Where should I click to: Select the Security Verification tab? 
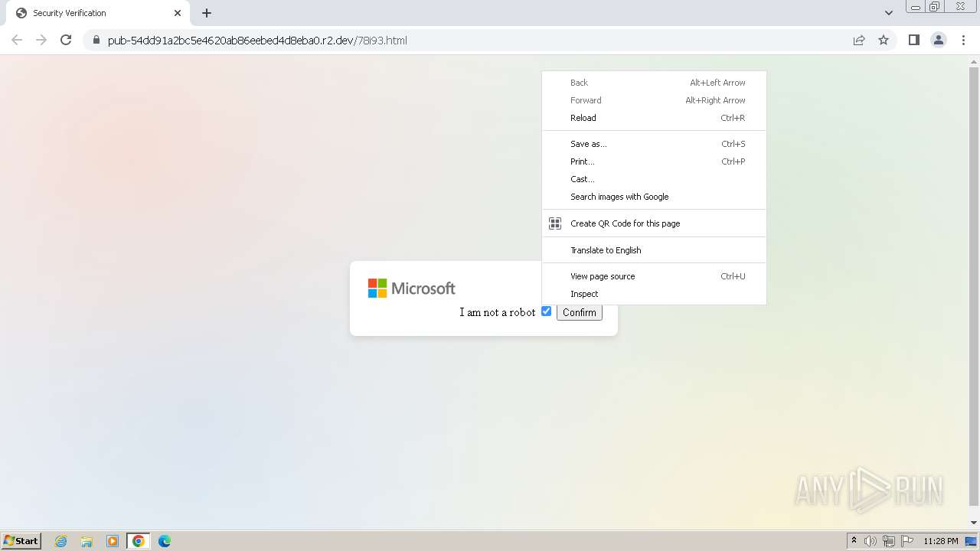pos(98,13)
